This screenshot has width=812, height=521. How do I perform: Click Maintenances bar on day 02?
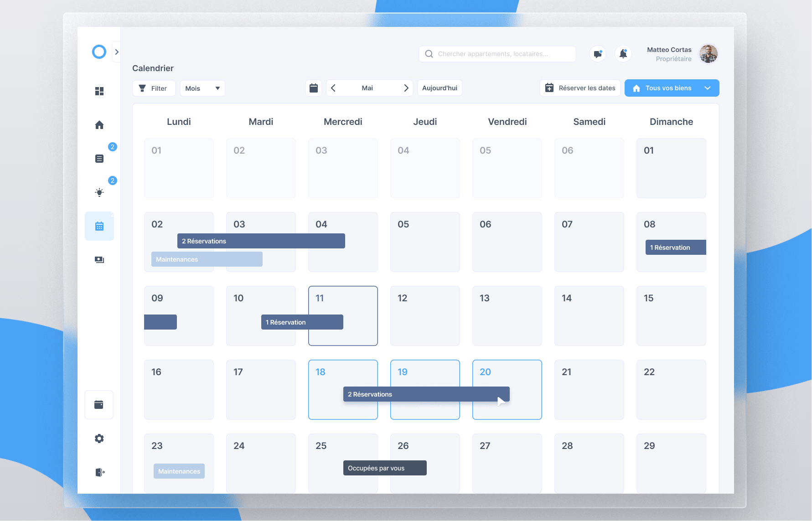(x=207, y=259)
